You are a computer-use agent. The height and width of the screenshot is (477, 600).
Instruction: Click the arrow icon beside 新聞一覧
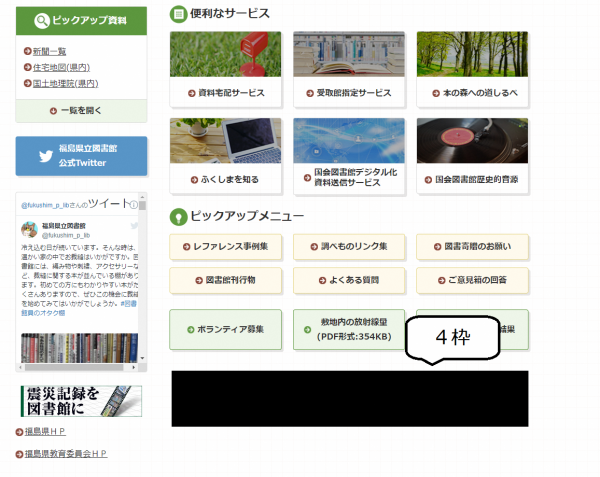[25, 51]
